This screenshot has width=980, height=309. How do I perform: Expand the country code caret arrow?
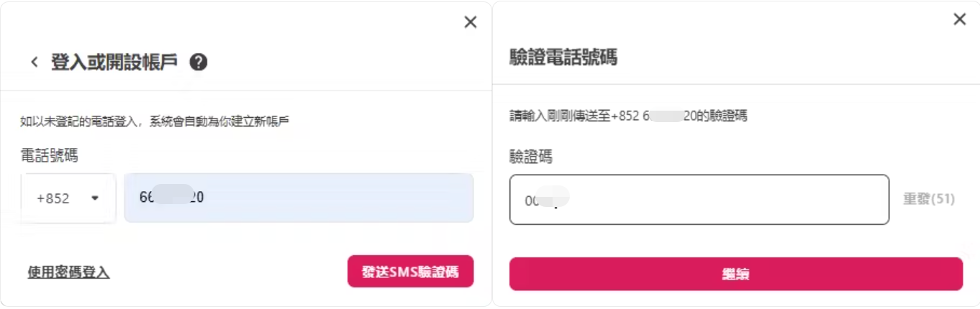click(94, 198)
